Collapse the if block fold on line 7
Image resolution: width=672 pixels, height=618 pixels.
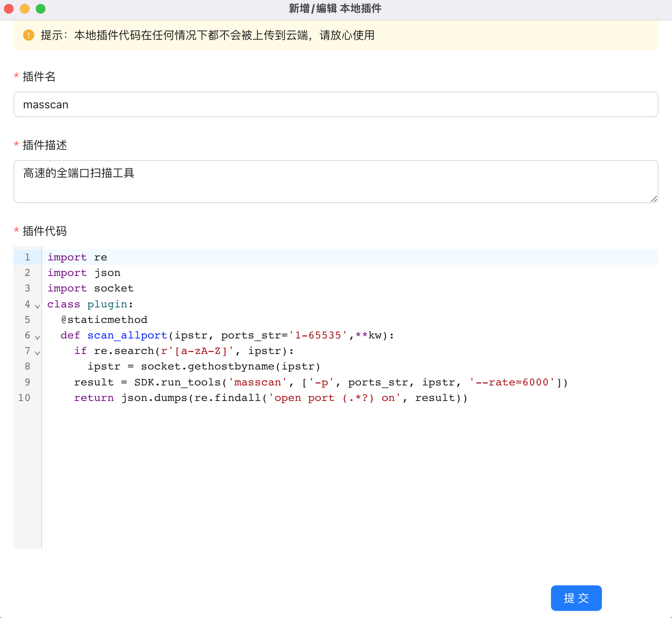(x=37, y=353)
